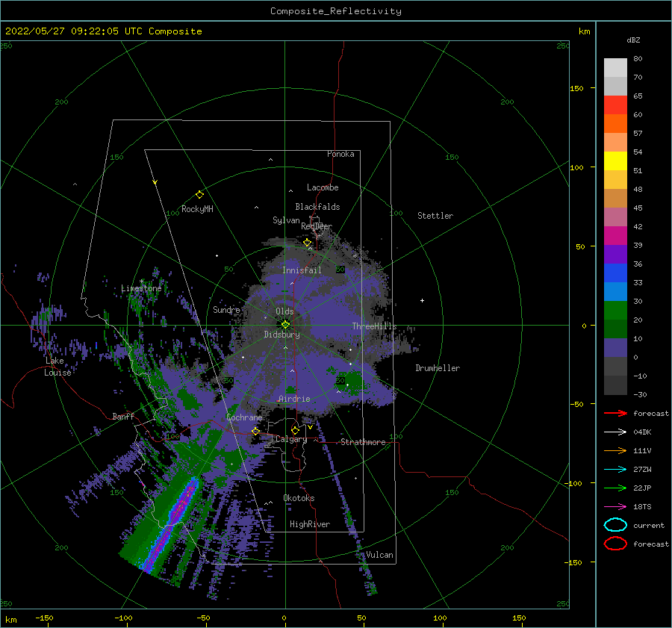672x628 pixels.
Task: Click the Innisfail label
Action: [302, 270]
